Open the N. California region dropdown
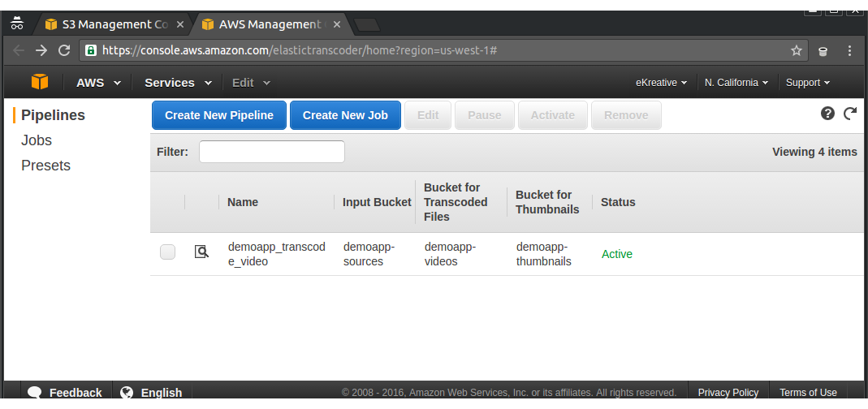The height and width of the screenshot is (409, 868). [736, 83]
